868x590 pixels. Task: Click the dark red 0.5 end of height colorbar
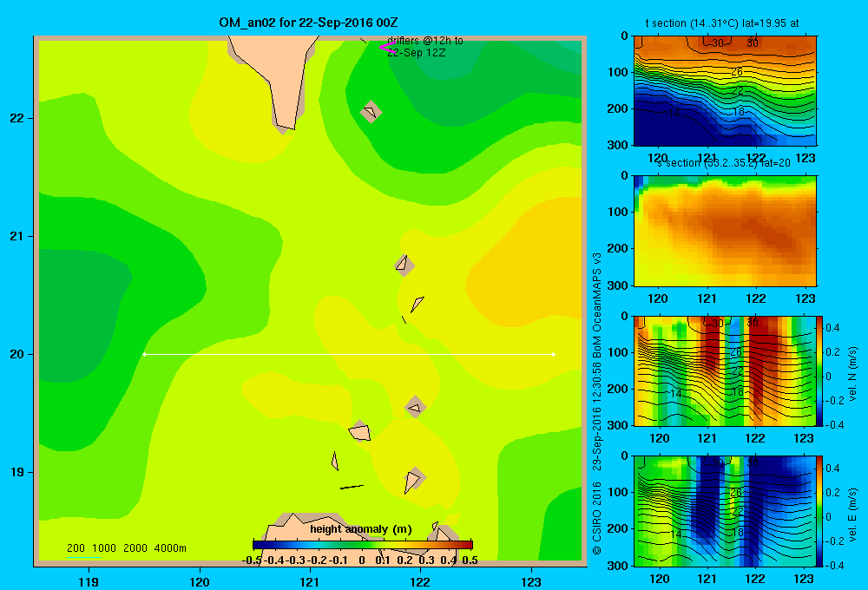(469, 545)
